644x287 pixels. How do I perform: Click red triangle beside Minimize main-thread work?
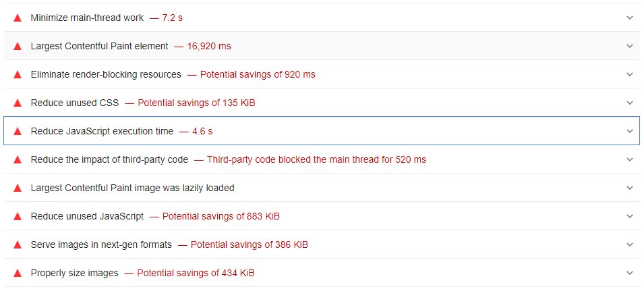[x=18, y=18]
